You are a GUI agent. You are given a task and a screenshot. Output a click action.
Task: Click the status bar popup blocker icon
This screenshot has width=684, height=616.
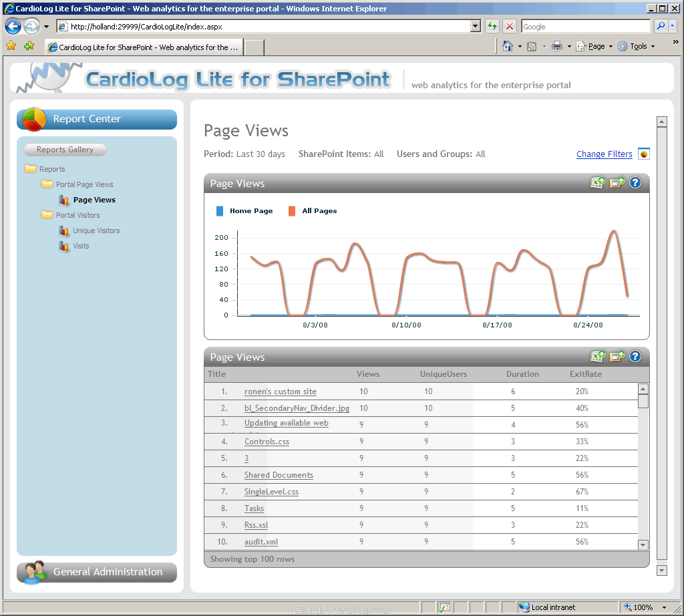444,607
